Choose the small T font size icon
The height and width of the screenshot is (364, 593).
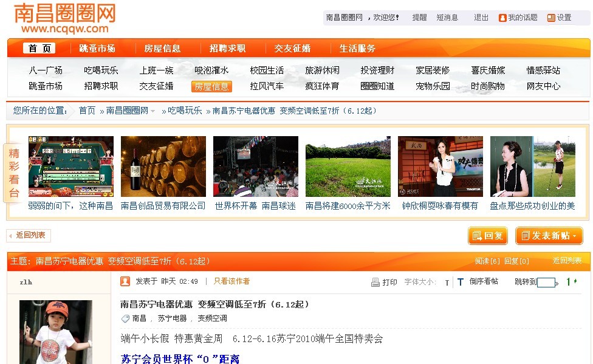click(x=447, y=283)
